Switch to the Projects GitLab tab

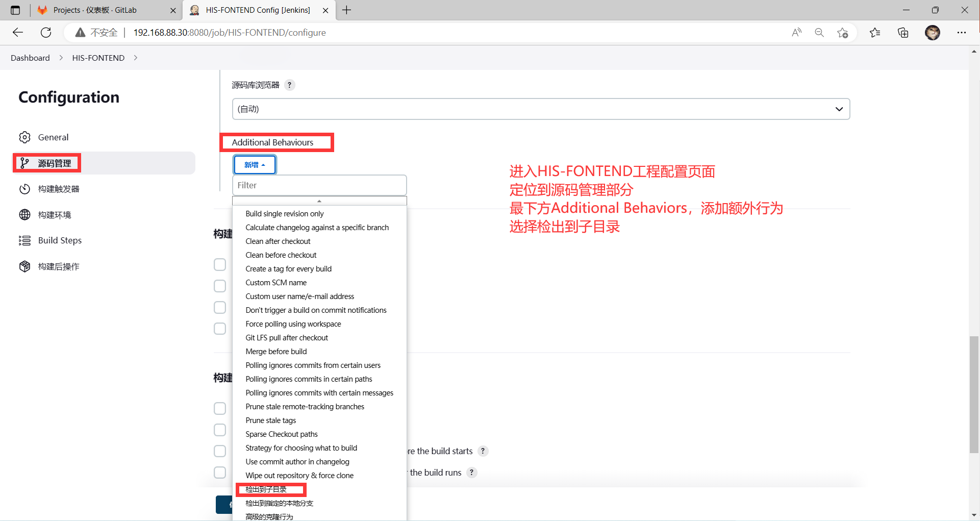pos(107,10)
